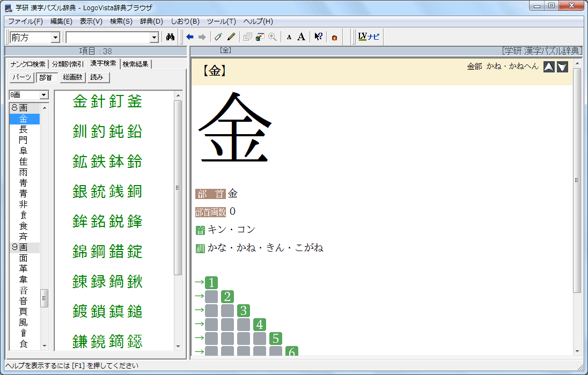
Task: Increase font size with large A
Action: point(301,37)
